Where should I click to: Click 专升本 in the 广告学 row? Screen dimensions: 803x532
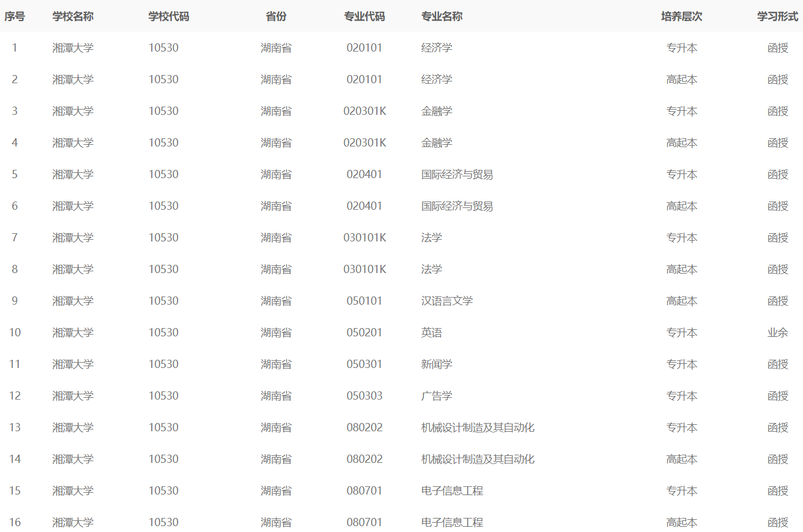[x=682, y=396]
